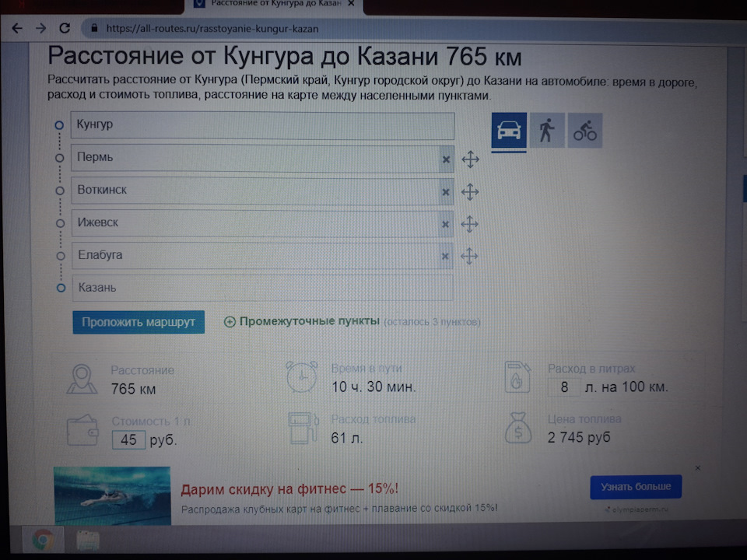Screen dimensions: 747x560
Task: Select the Расстояние от Кунгура browser tab
Action: 268,4
